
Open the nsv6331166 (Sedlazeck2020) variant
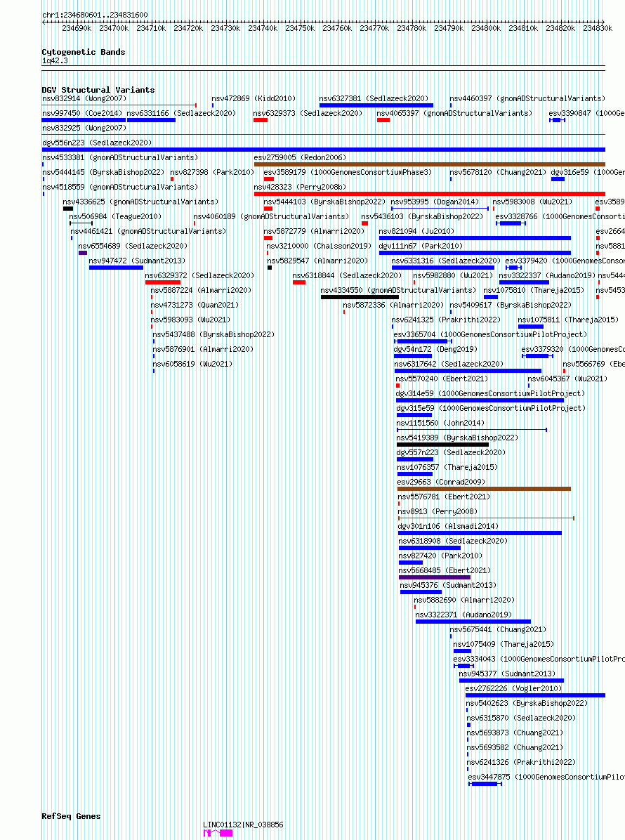pyautogui.click(x=181, y=113)
